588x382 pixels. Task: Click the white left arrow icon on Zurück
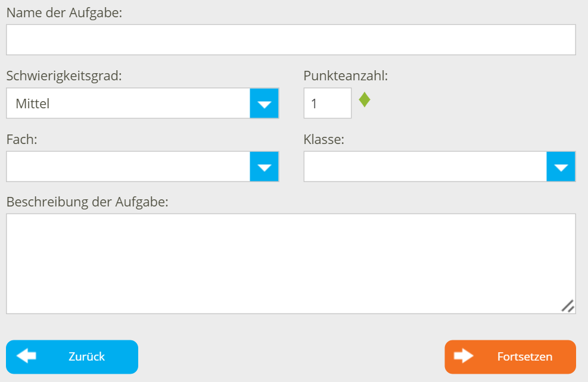click(x=26, y=356)
